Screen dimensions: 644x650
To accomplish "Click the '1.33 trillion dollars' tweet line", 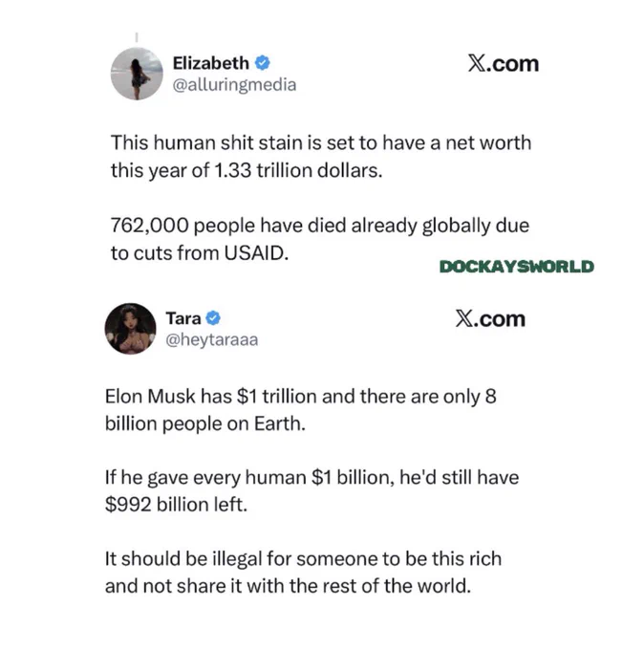I will click(x=247, y=170).
